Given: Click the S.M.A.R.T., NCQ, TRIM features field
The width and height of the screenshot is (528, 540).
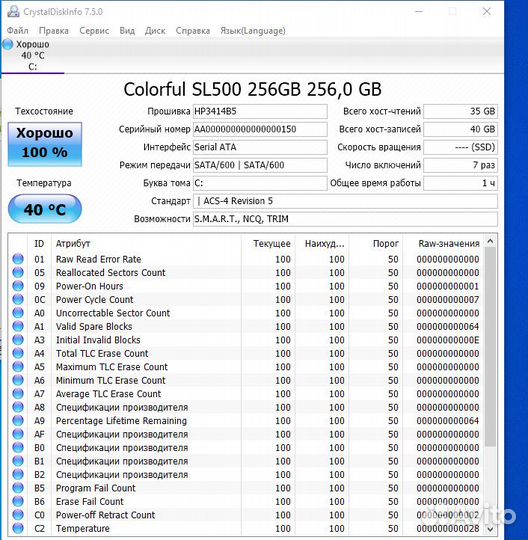Looking at the screenshot, I should 345,219.
